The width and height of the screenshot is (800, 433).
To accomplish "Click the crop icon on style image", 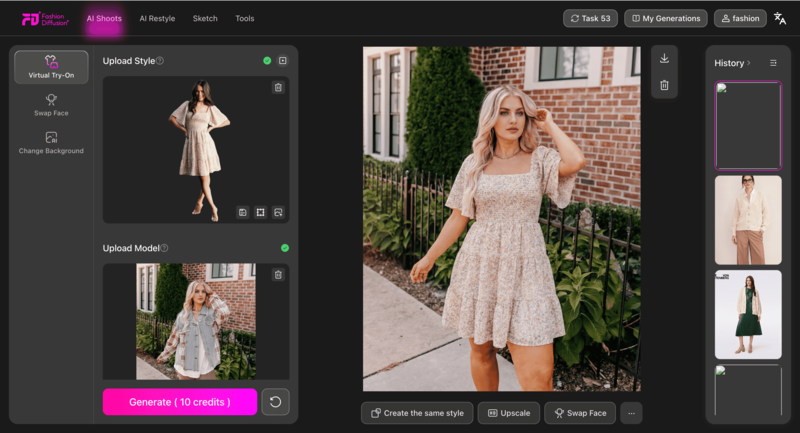I will (260, 212).
